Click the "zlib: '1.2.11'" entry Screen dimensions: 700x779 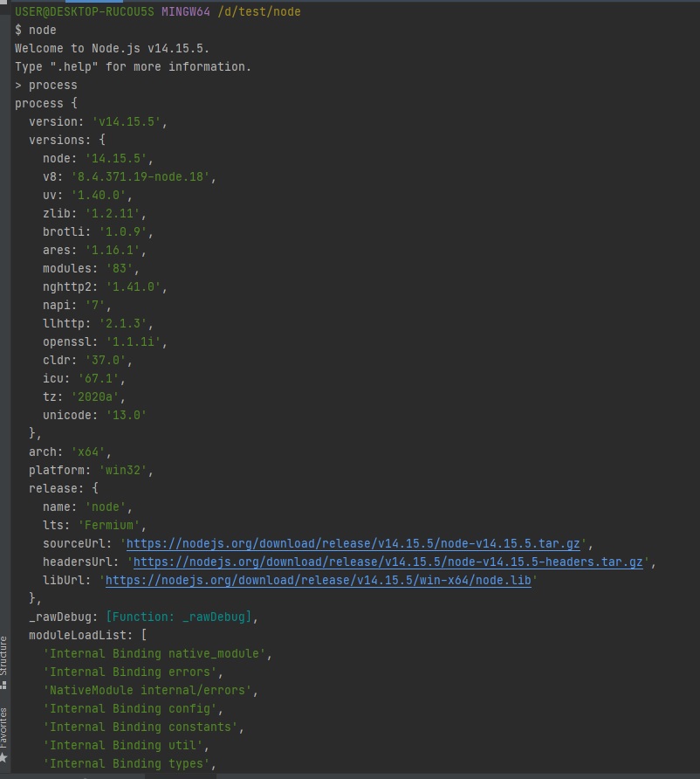click(x=95, y=214)
